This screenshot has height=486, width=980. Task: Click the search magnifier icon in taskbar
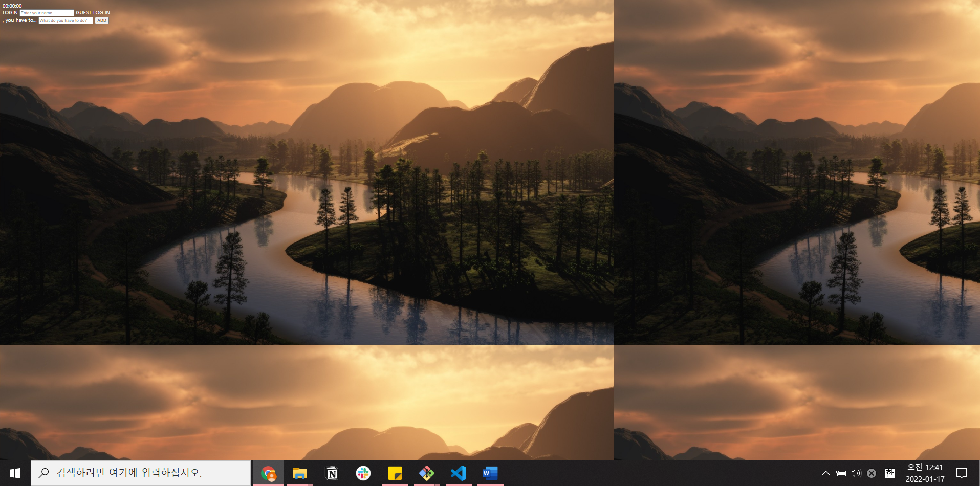[44, 473]
